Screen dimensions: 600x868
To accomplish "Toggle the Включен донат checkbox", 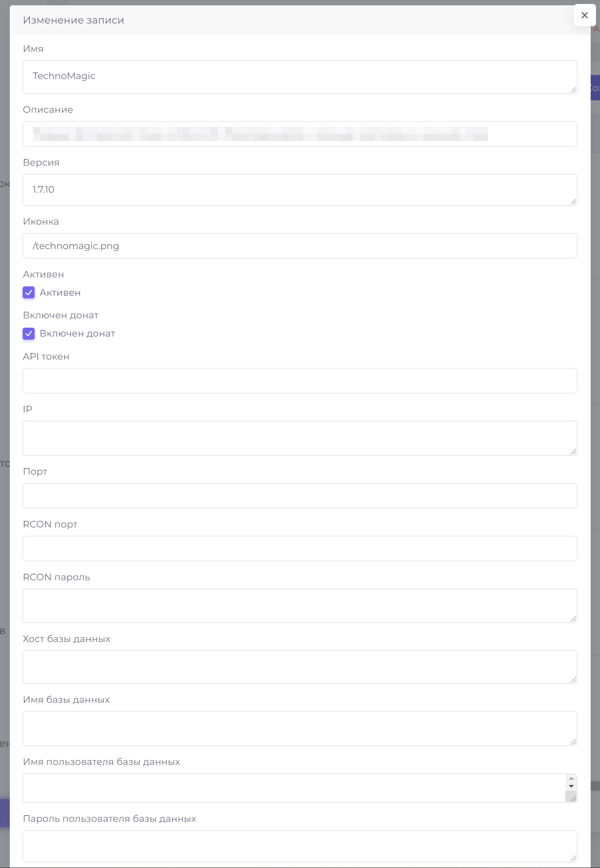I will [x=28, y=333].
